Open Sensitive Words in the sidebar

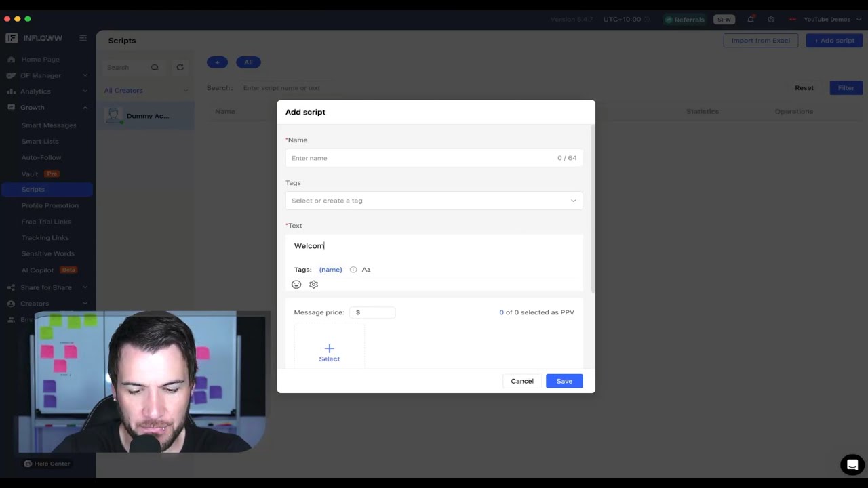pyautogui.click(x=47, y=253)
